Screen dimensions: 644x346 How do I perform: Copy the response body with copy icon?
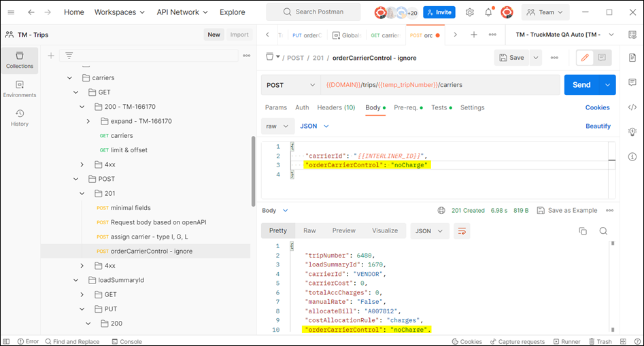click(583, 230)
